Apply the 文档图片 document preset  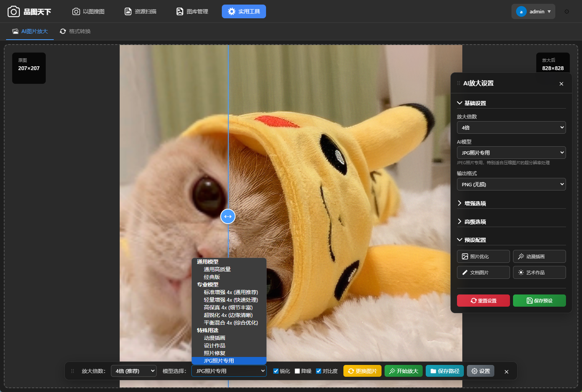coord(483,272)
